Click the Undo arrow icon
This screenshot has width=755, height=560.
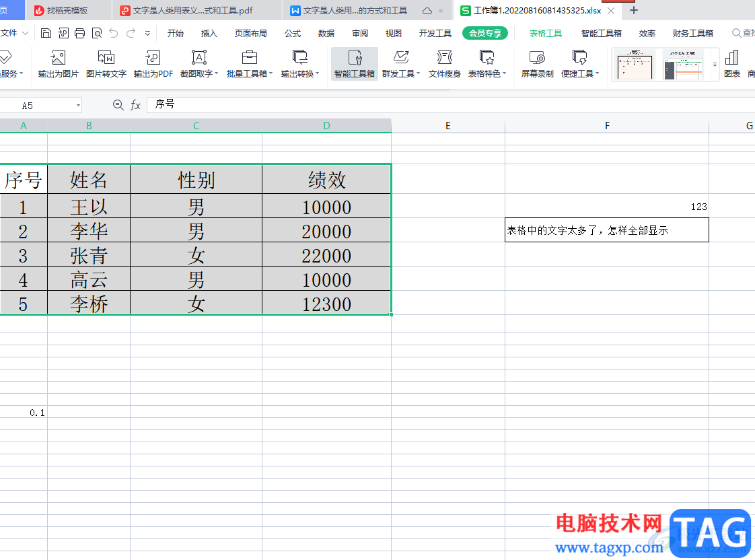point(114,33)
